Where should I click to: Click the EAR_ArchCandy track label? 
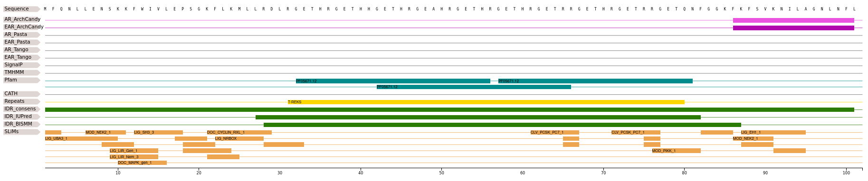(x=23, y=27)
